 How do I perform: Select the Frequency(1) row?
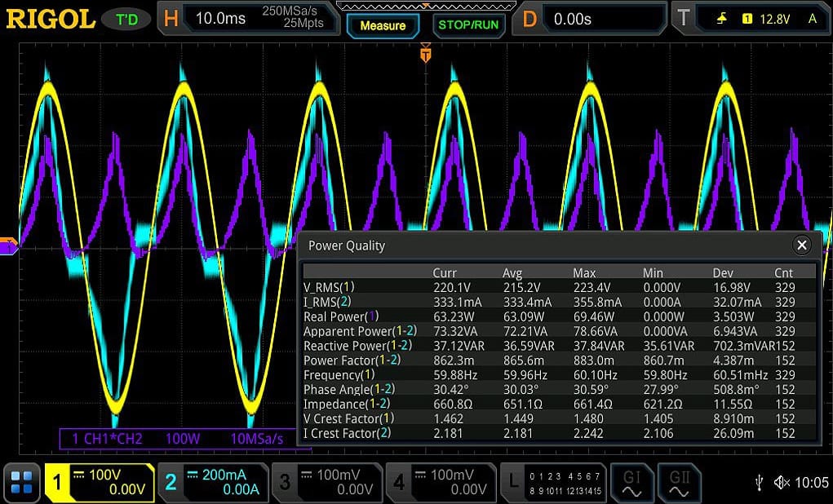[x=559, y=375]
